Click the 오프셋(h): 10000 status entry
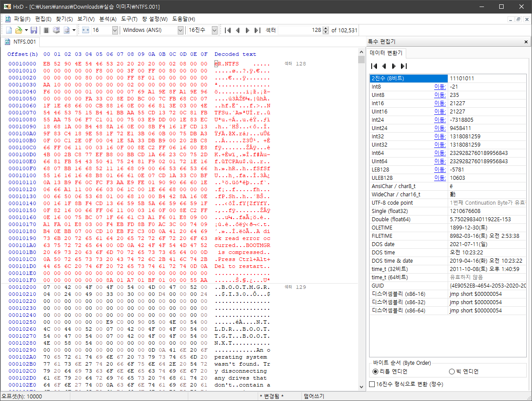Screen dimensions: 532x401 coord(22,396)
